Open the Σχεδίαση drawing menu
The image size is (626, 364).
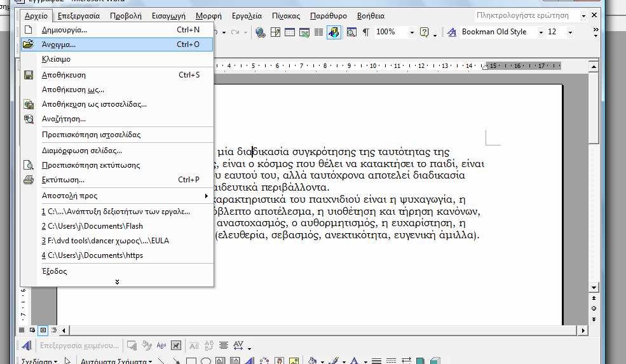(x=39, y=361)
